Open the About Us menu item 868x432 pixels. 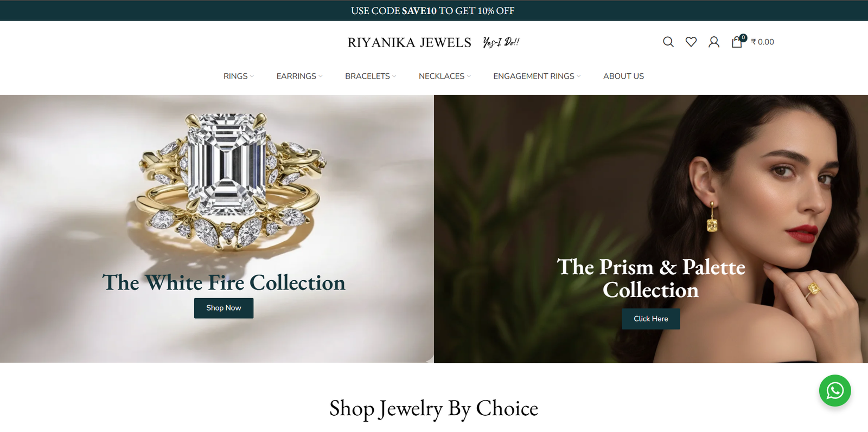coord(623,76)
